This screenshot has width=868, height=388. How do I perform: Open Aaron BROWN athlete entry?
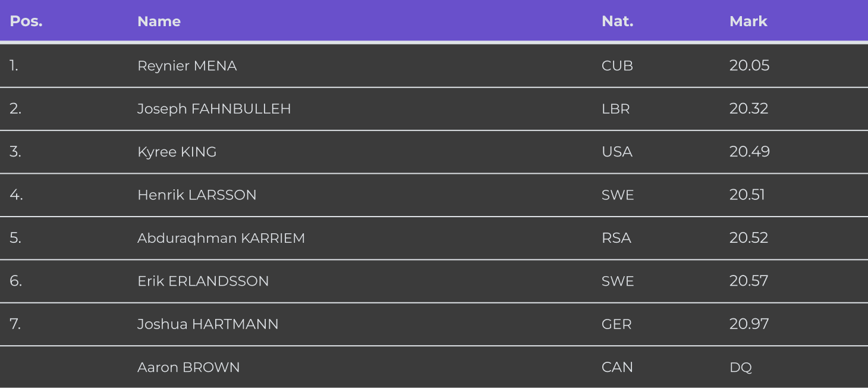(x=188, y=367)
